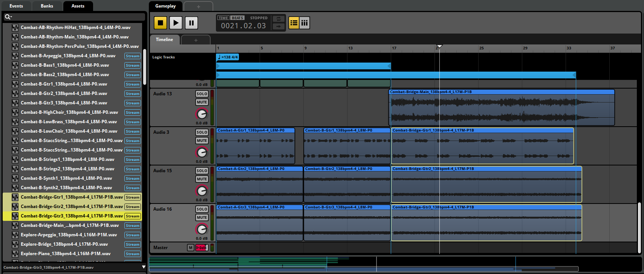644x274 pixels.
Task: Click waveform icon of Combat-B-HighChoir file
Action: (15, 112)
